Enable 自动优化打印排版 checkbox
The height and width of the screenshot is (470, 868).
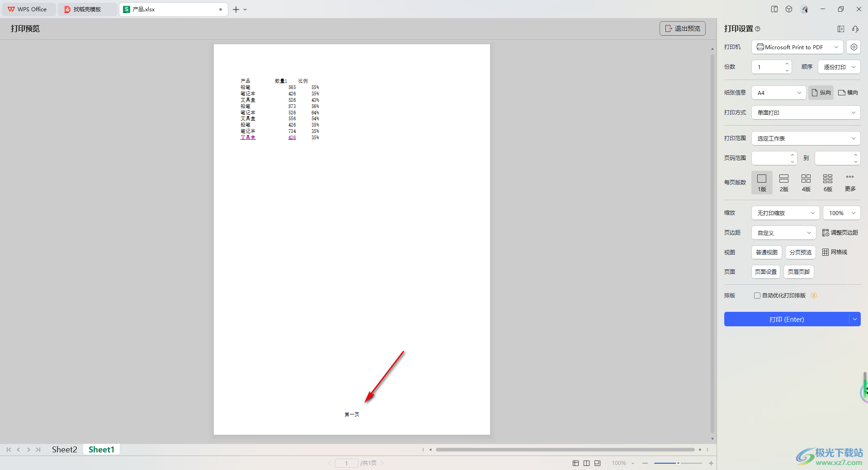757,296
